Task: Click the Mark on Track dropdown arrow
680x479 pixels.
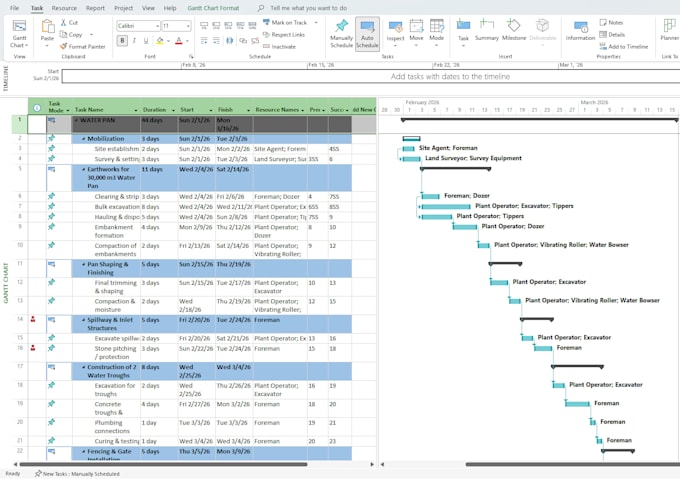Action: 316,23
